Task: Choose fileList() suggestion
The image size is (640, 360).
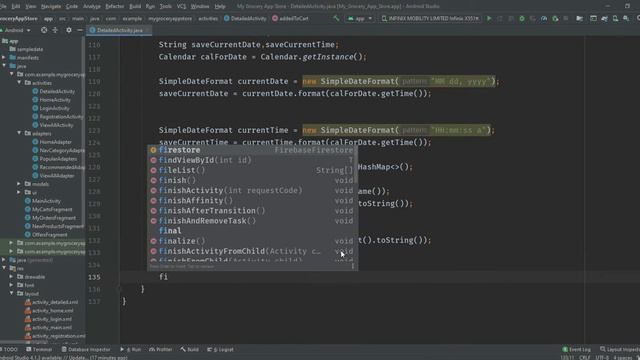Action: tap(252, 170)
